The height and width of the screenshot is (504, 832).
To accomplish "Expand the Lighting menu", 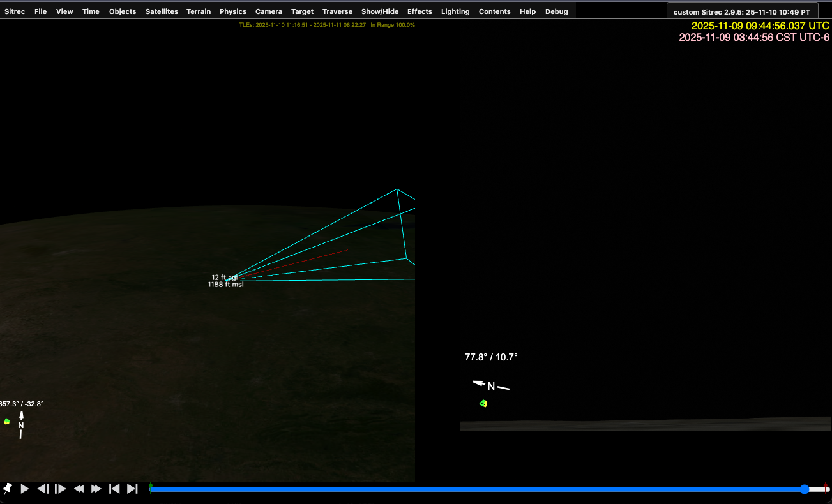I will 455,11.
